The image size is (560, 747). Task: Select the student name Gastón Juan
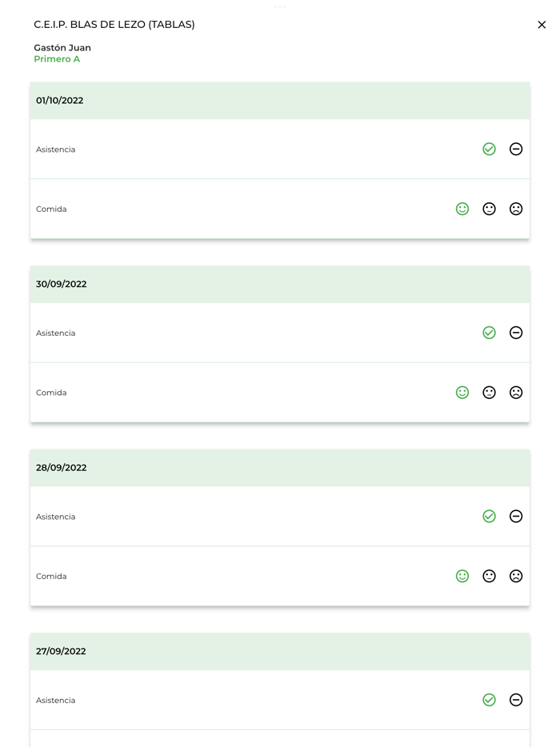pyautogui.click(x=62, y=47)
